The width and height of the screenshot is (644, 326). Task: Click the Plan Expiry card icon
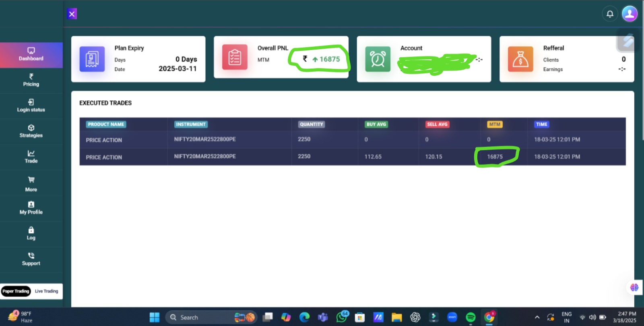(x=92, y=59)
